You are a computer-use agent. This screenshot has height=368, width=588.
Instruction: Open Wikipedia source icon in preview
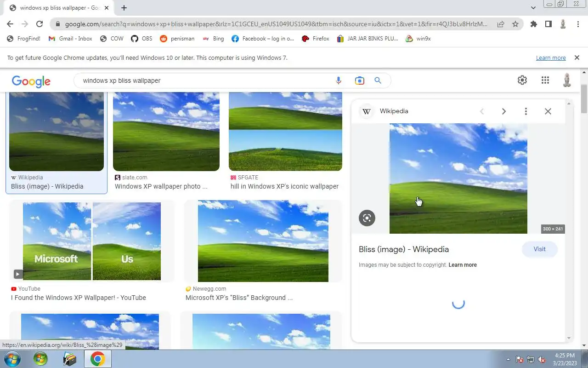tap(367, 111)
